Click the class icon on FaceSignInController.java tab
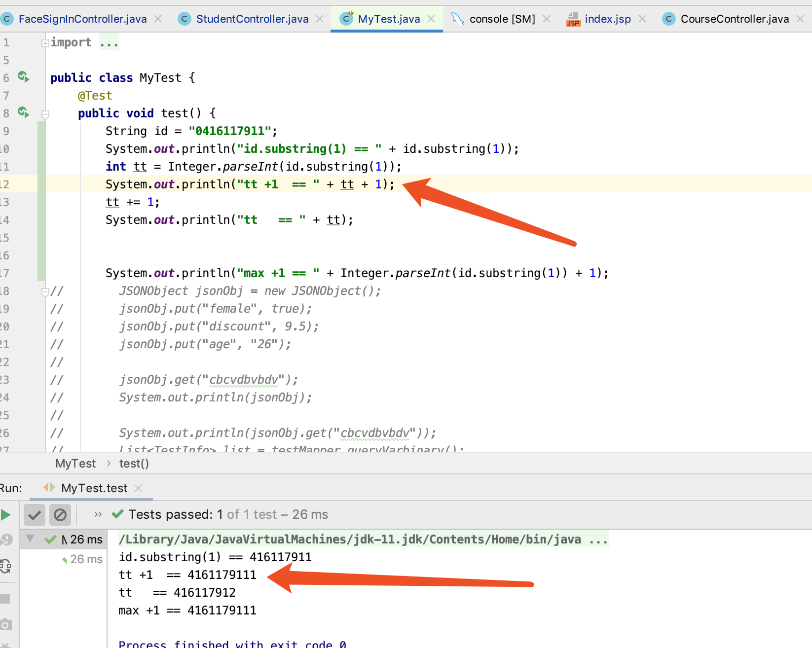 pyautogui.click(x=6, y=19)
